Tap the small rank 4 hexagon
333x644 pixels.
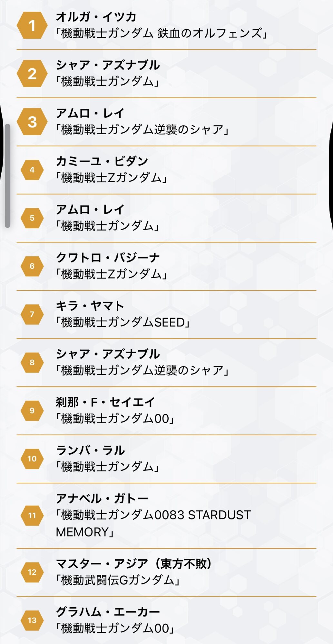click(32, 170)
